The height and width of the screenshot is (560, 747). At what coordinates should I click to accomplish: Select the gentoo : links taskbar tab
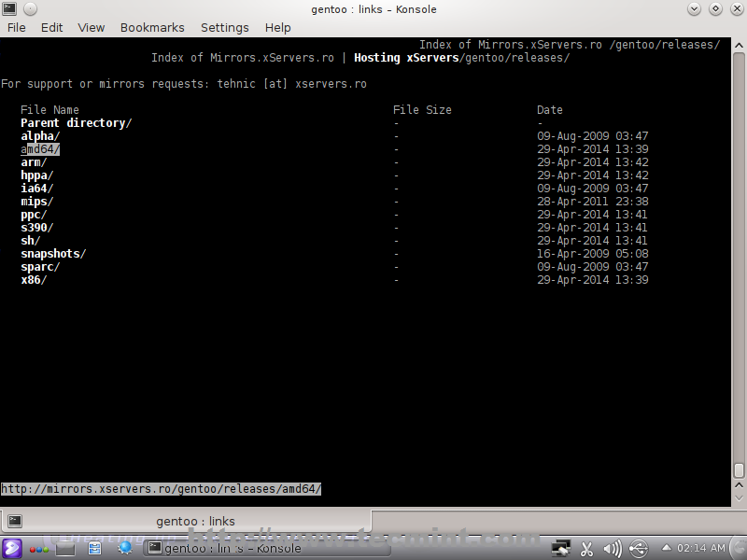(x=193, y=521)
